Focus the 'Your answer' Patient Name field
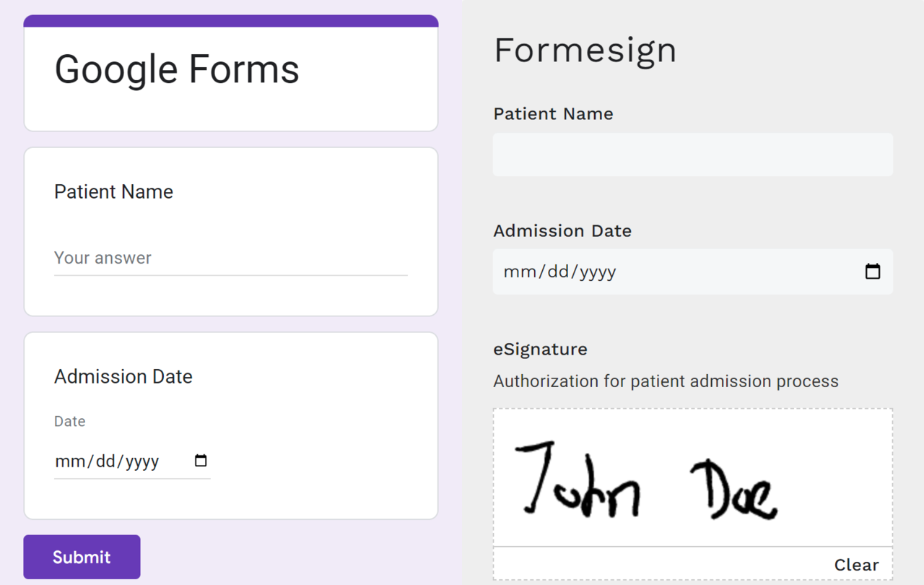924x585 pixels. pyautogui.click(x=230, y=259)
